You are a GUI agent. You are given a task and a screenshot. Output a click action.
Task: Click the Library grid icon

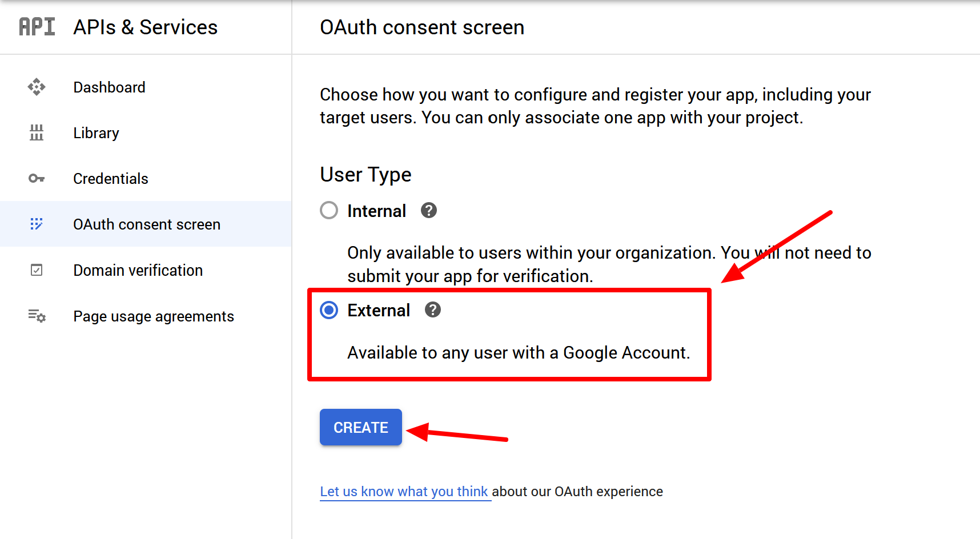(37, 132)
